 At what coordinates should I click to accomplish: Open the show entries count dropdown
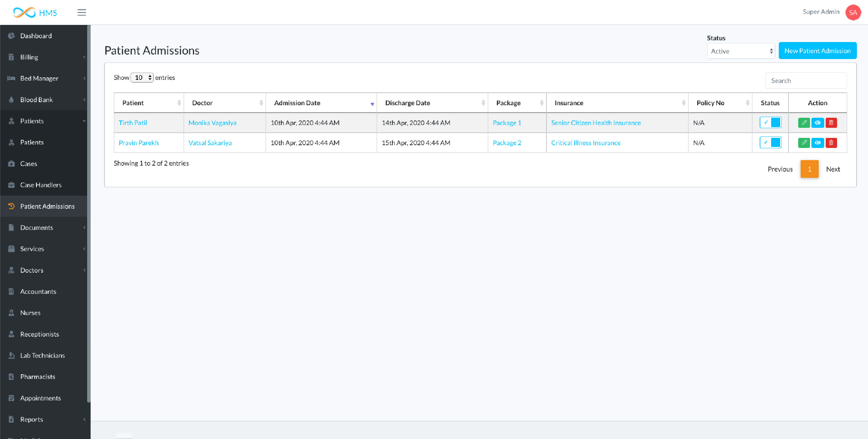tap(142, 77)
